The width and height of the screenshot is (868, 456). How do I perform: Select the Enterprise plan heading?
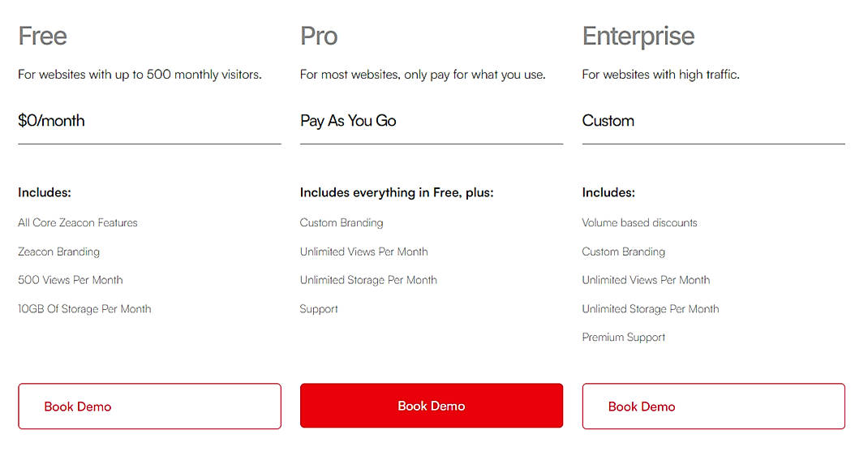638,37
